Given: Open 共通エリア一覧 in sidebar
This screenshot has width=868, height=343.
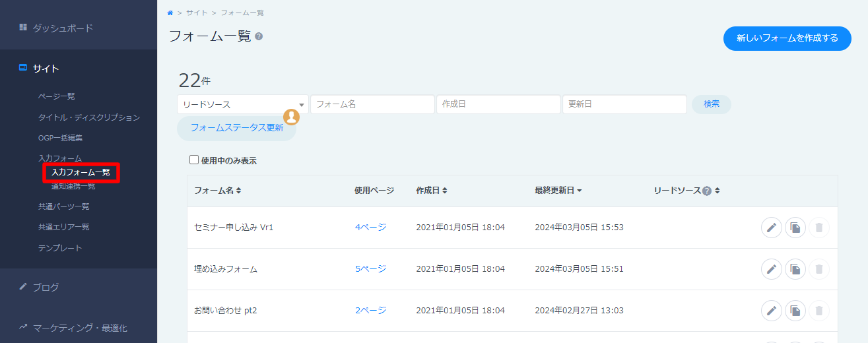Looking at the screenshot, I should point(64,227).
